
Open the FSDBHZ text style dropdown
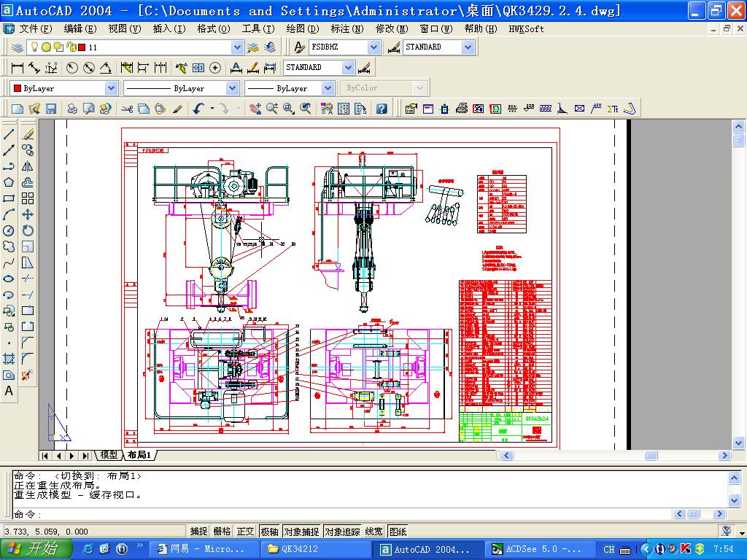pyautogui.click(x=373, y=47)
